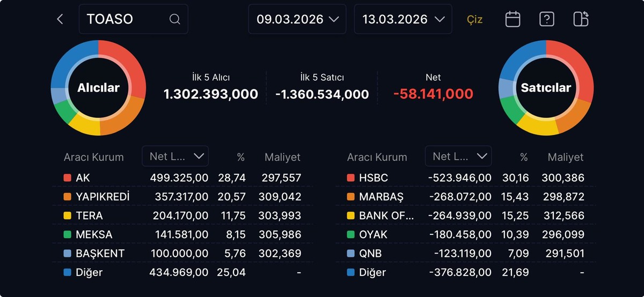Image resolution: width=644 pixels, height=297 pixels.
Task: Open the 13.03.2026 end date dropdown
Action: pos(403,19)
